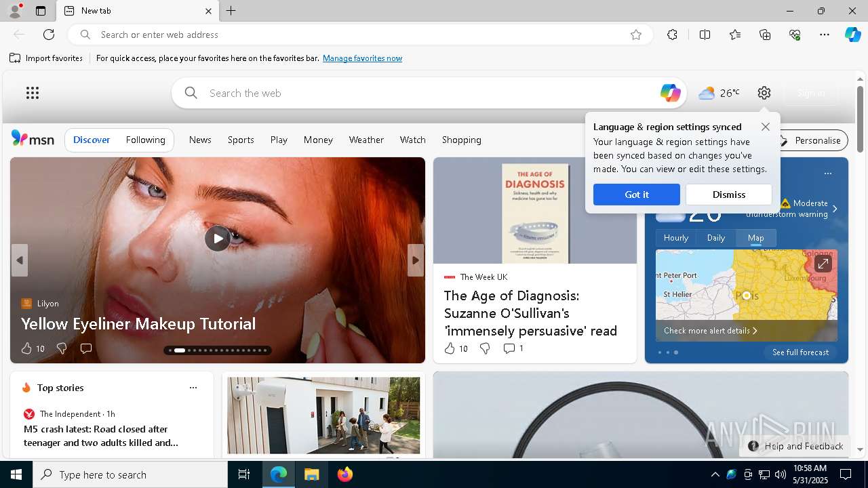Viewport: 868px width, 488px height.
Task: Open the Play category
Action: 279,140
